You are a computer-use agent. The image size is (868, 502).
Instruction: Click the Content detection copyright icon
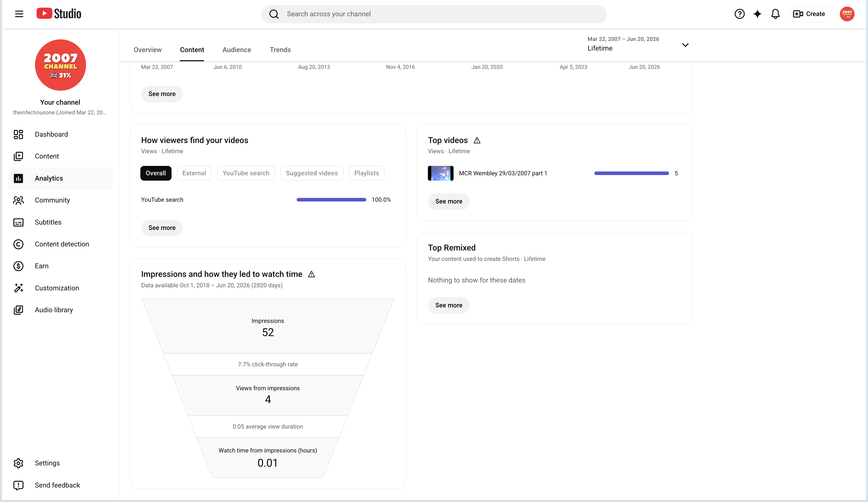tap(18, 244)
